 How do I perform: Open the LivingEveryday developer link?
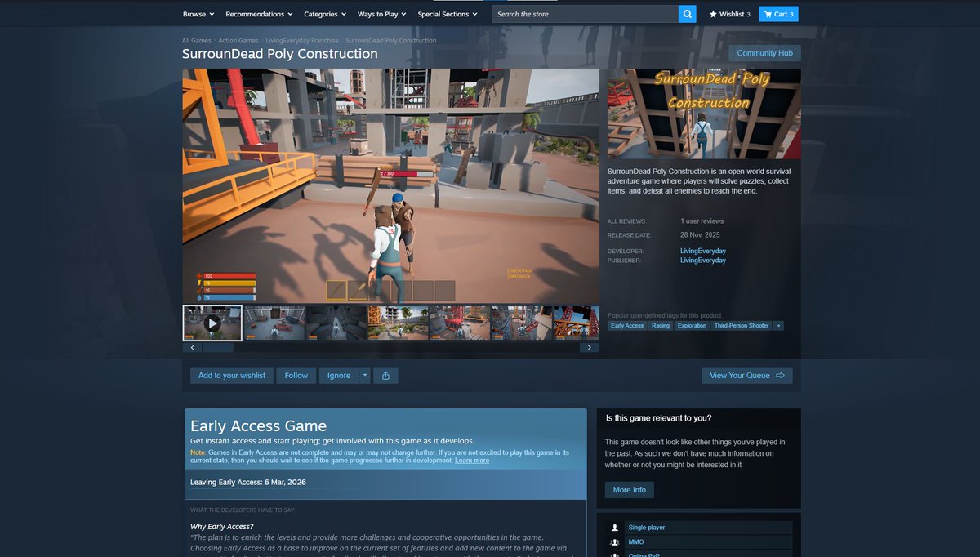point(703,251)
